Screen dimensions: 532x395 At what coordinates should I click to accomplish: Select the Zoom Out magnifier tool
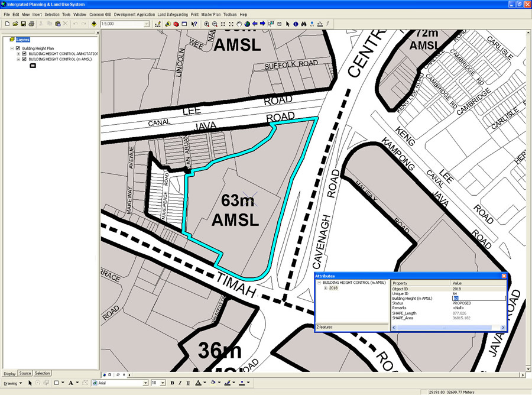tap(215, 24)
